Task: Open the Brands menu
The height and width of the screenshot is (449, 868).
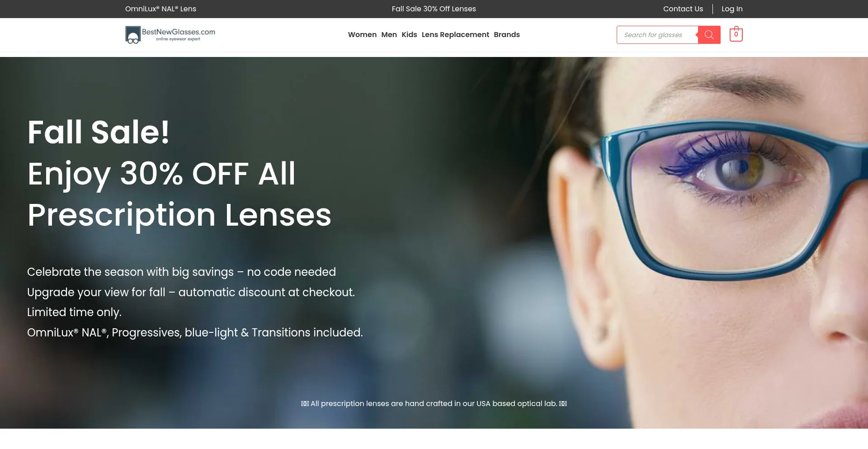Action: pos(507,35)
